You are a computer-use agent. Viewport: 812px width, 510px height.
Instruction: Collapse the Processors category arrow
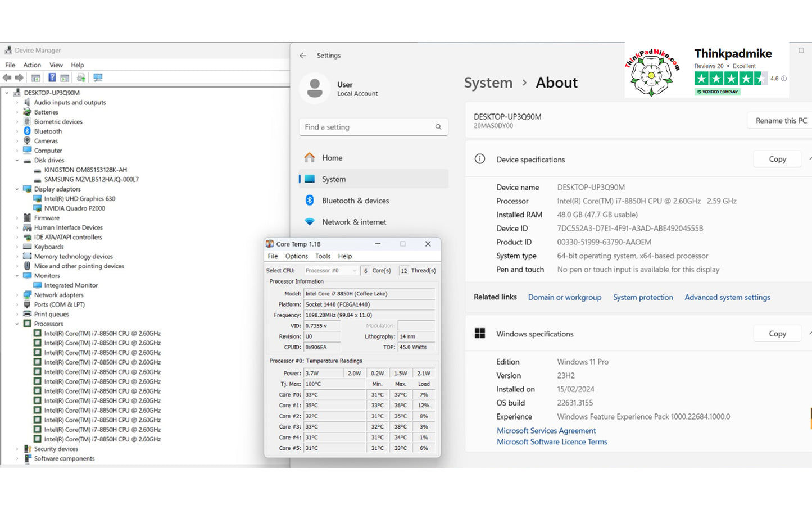point(17,324)
